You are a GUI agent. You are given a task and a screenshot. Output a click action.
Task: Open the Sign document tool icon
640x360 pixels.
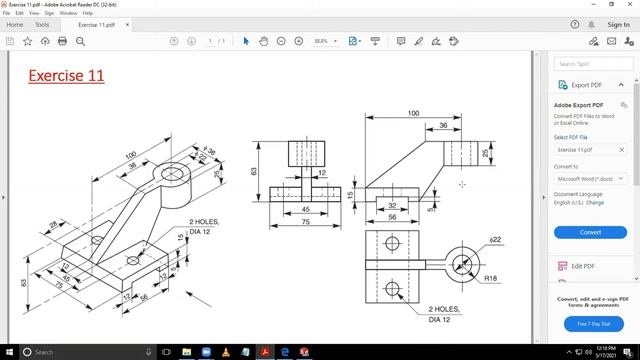point(436,41)
